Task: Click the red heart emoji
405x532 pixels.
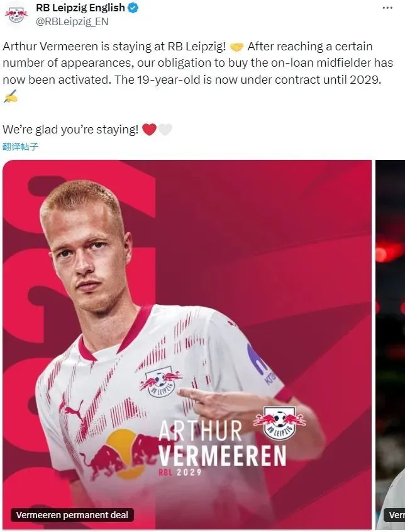Action: tap(149, 130)
